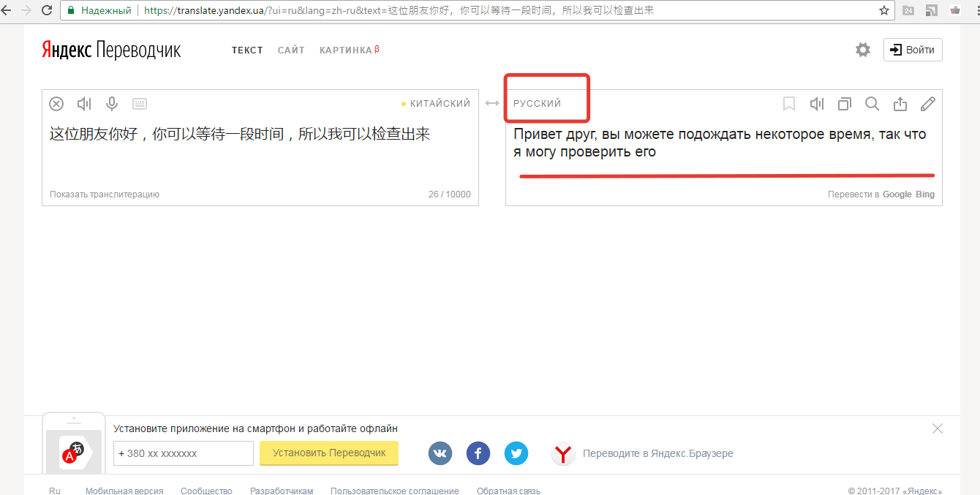Screen dimensions: 980x495
Task: Listen to the Chinese source text
Action: 84,104
